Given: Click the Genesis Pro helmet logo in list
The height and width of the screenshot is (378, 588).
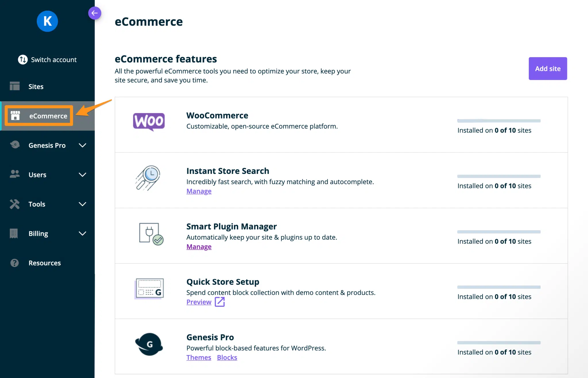Looking at the screenshot, I should [149, 344].
